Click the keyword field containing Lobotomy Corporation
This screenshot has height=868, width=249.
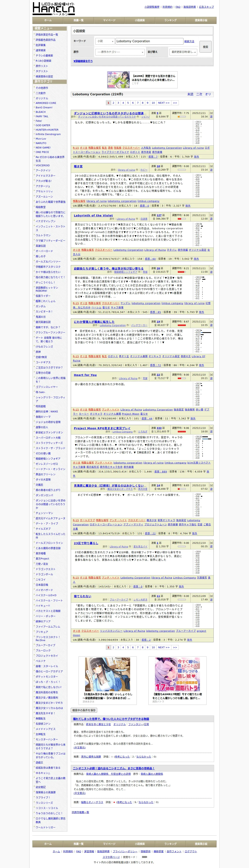tap(150, 41)
